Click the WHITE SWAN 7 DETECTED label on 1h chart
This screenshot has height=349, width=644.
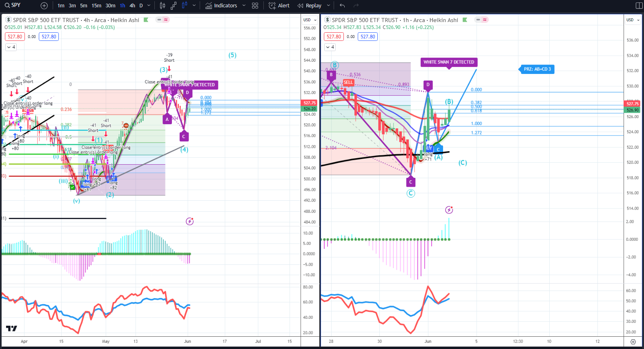[x=449, y=63]
